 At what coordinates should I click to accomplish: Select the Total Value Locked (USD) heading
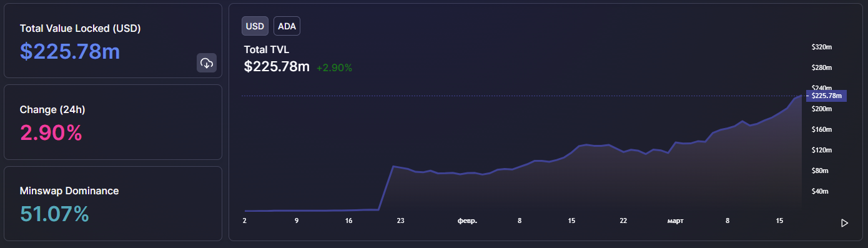pyautogui.click(x=80, y=28)
